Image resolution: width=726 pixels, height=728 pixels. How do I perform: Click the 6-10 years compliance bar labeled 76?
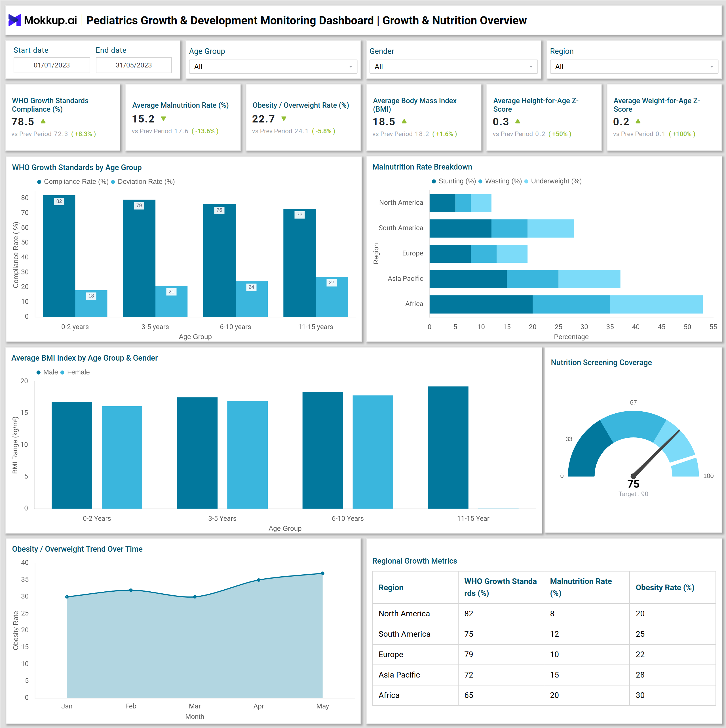pyautogui.click(x=220, y=260)
